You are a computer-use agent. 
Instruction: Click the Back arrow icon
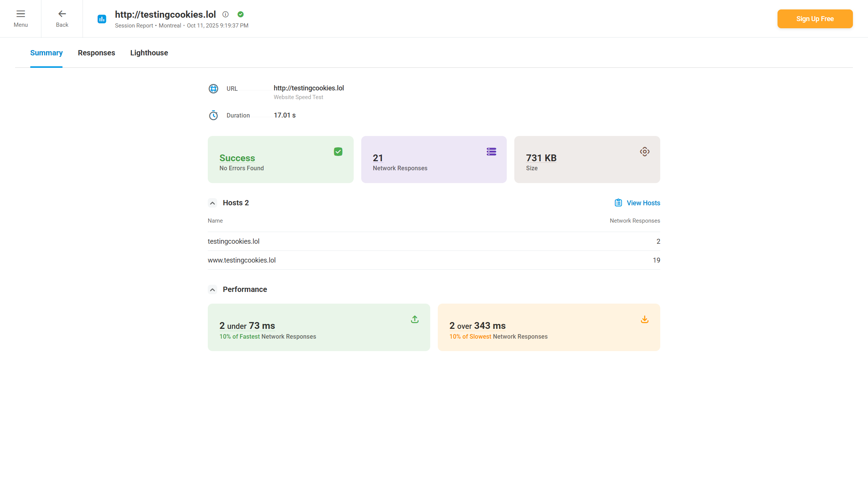point(62,14)
